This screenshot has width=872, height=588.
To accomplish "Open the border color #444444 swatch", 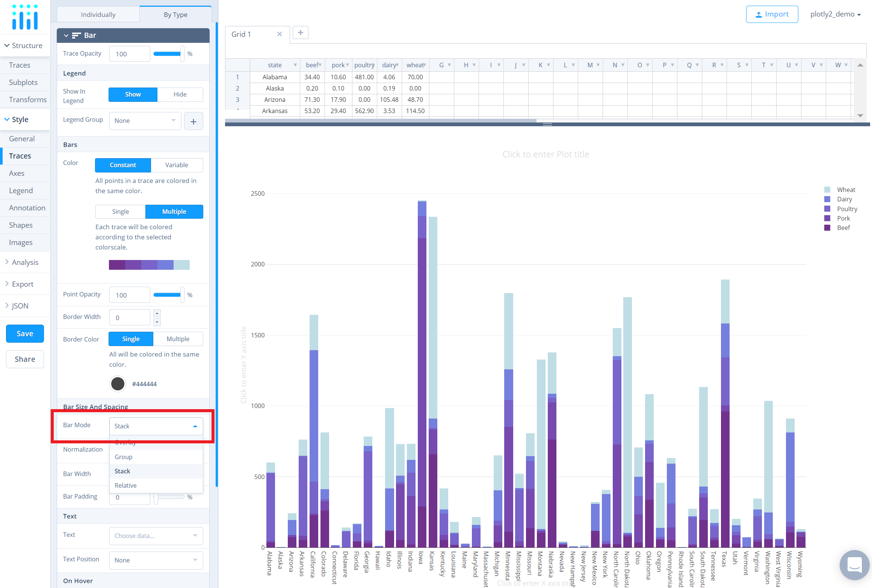I will pos(118,384).
